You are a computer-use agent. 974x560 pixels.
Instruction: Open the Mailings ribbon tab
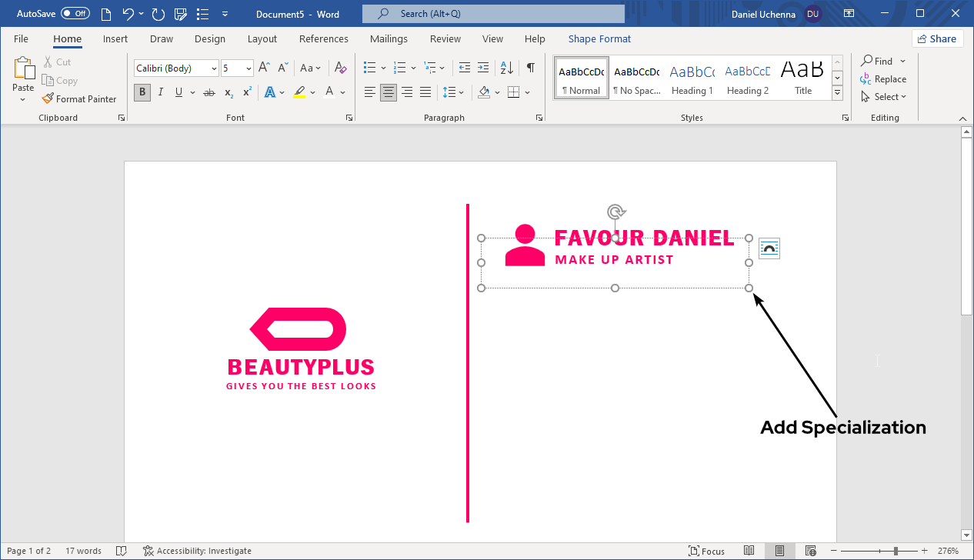click(x=389, y=38)
